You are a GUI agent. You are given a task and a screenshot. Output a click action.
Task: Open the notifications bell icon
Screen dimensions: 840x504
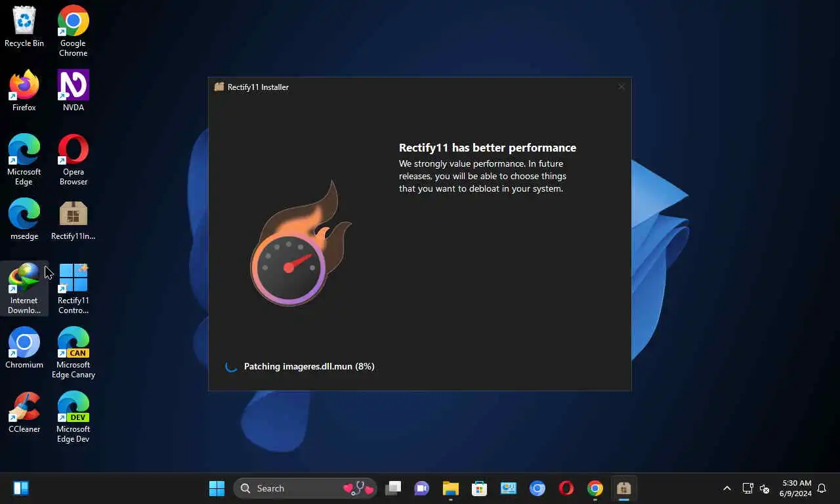point(822,488)
